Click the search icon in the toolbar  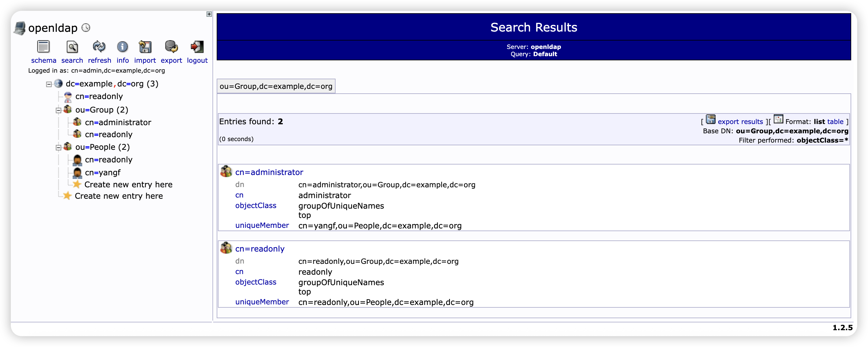[x=72, y=47]
